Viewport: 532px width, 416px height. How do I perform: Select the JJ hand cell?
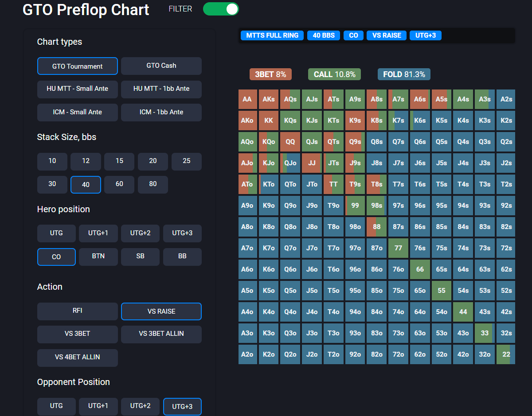[x=312, y=163]
